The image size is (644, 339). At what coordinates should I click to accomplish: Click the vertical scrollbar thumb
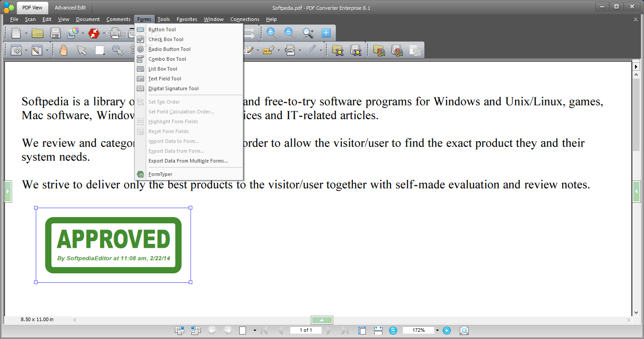636,115
